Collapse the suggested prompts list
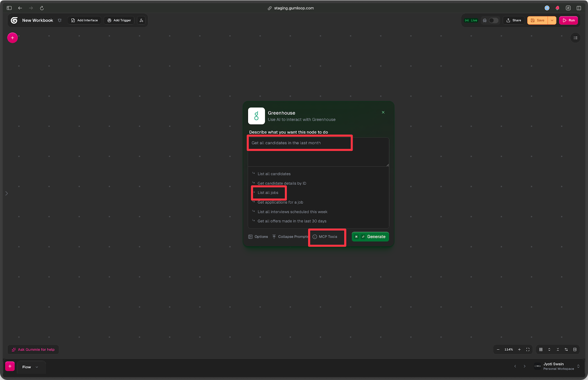The width and height of the screenshot is (588, 380). (290, 237)
